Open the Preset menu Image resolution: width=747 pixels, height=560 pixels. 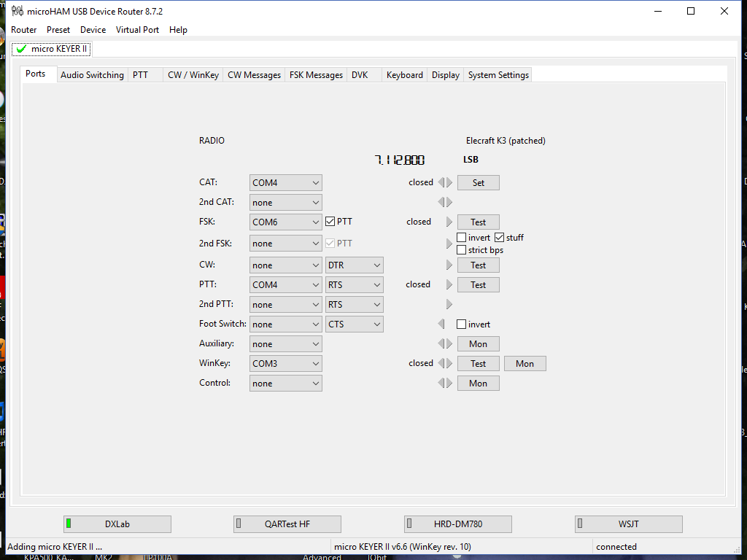point(58,30)
